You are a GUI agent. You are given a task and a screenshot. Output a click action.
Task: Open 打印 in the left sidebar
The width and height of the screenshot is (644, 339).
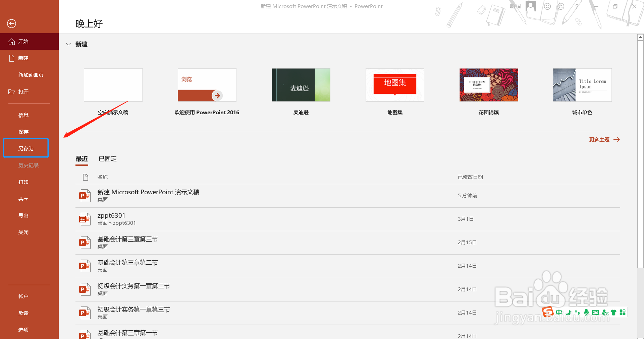[23, 182]
